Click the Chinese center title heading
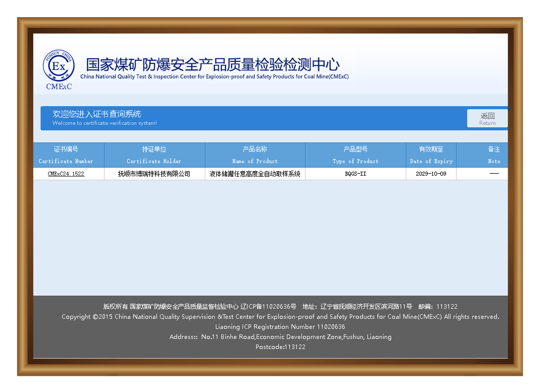The height and width of the screenshot is (392, 540). pyautogui.click(x=213, y=65)
